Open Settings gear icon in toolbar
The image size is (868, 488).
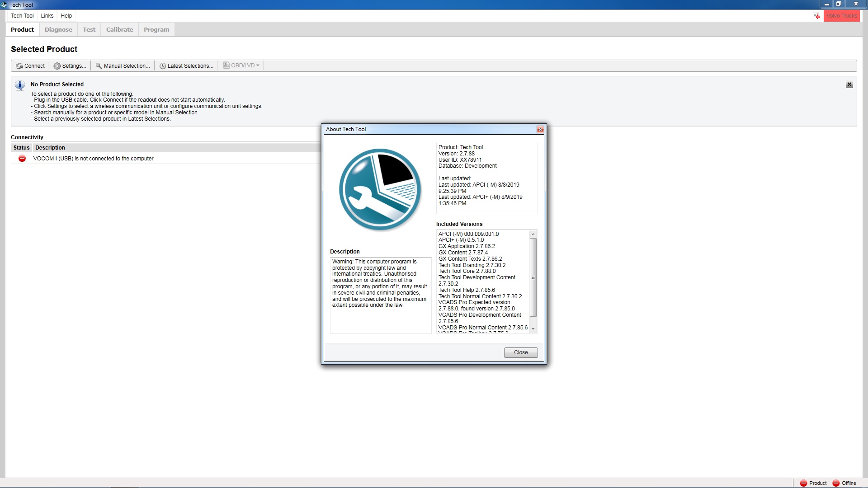tap(57, 66)
